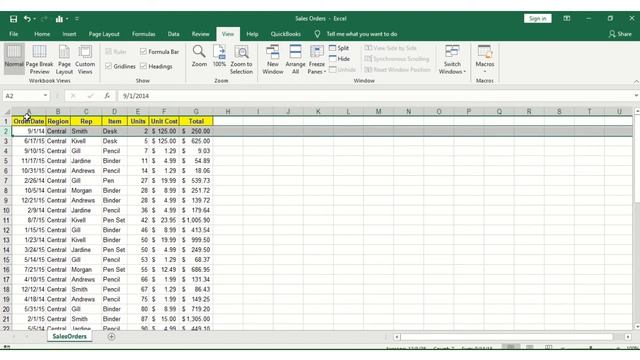Open the File tab

pos(13,34)
